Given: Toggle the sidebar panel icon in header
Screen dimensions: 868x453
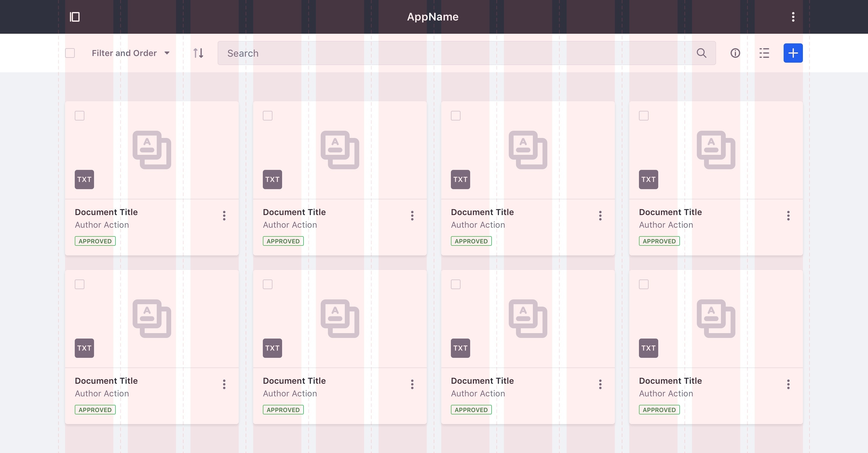Looking at the screenshot, I should click(74, 17).
